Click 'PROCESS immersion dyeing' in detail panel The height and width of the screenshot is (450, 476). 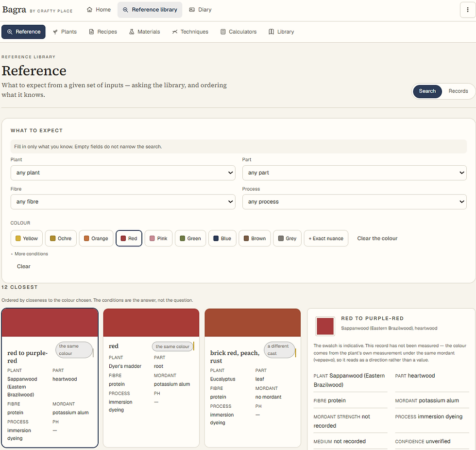[x=428, y=416]
